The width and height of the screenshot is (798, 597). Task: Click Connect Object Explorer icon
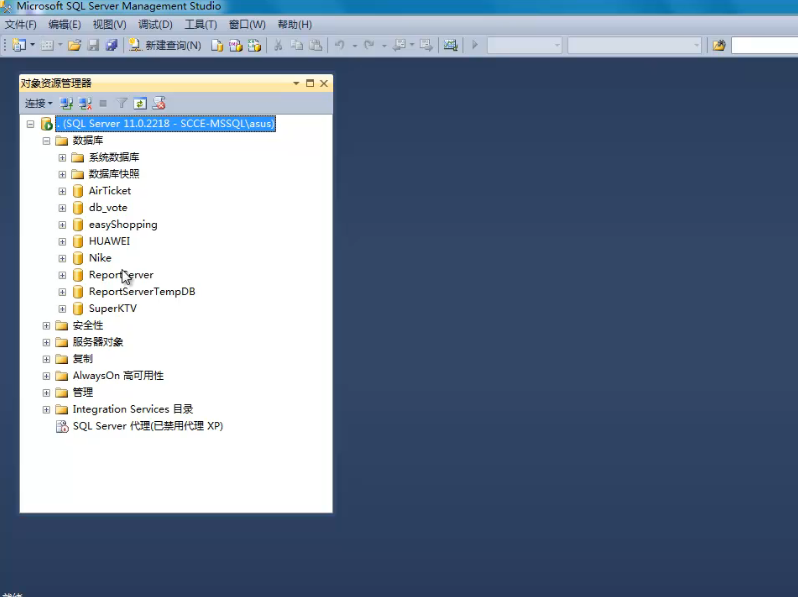pos(66,103)
